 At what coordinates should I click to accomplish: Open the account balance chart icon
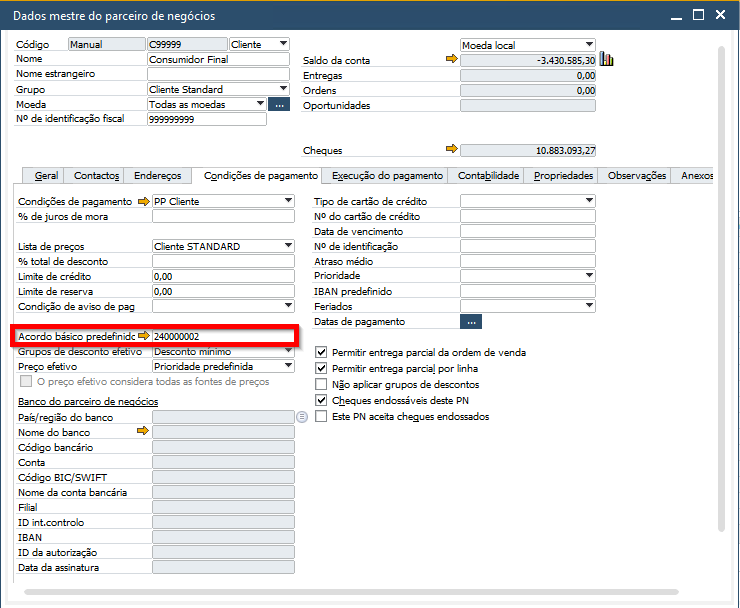pos(606,60)
